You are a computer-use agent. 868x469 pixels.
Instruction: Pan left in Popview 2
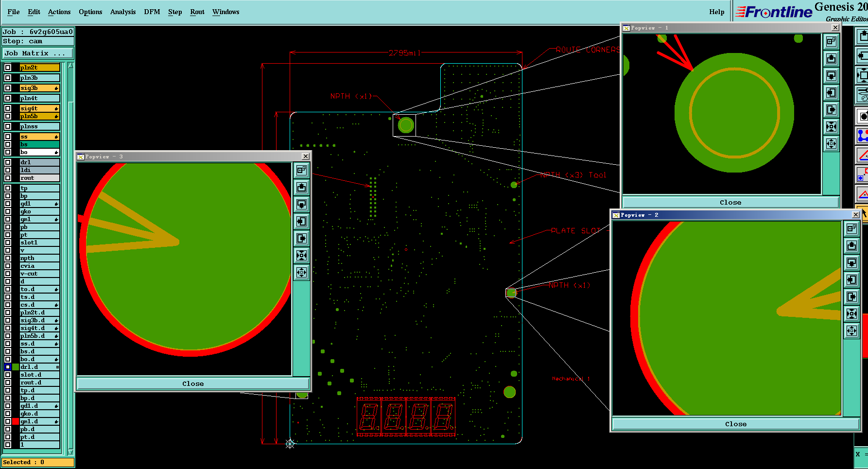[852, 279]
